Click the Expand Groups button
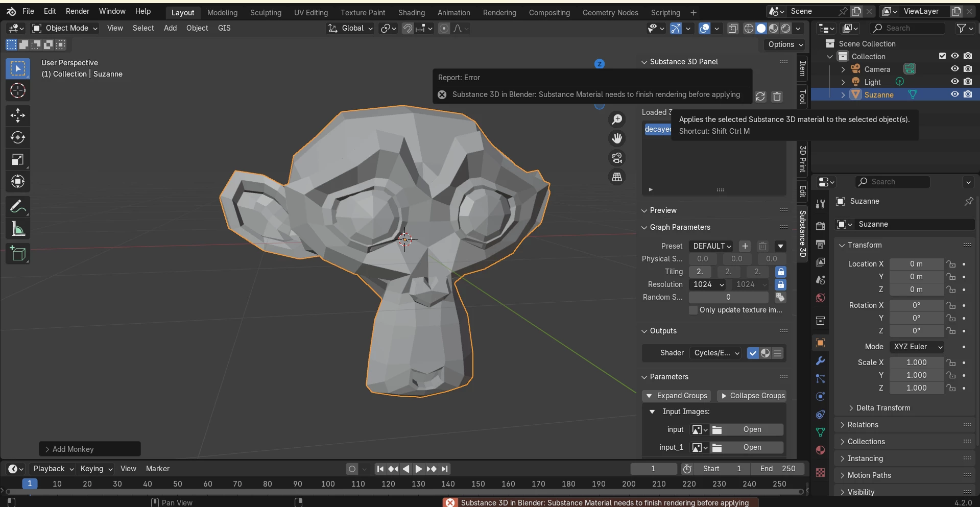This screenshot has width=980, height=507. click(x=677, y=396)
